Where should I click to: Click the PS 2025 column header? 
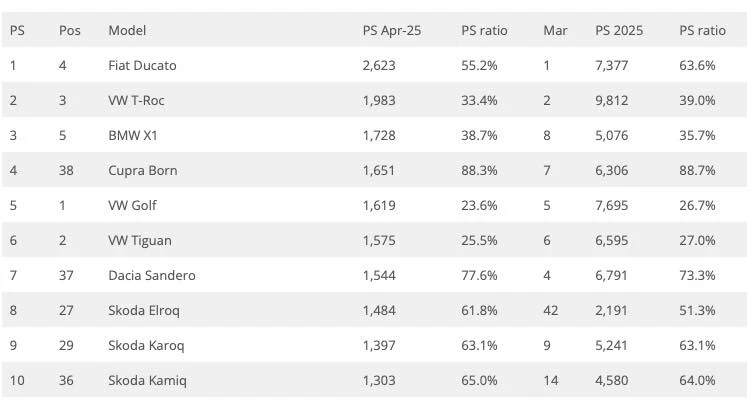tap(619, 30)
